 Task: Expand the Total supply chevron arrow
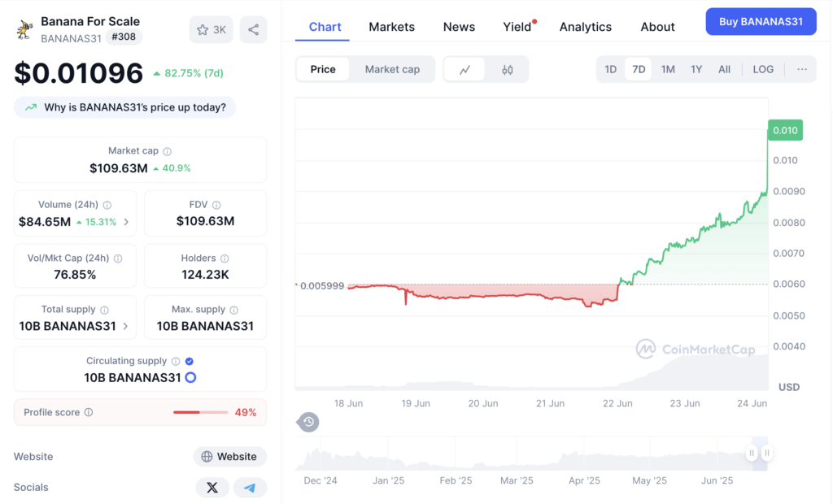125,326
